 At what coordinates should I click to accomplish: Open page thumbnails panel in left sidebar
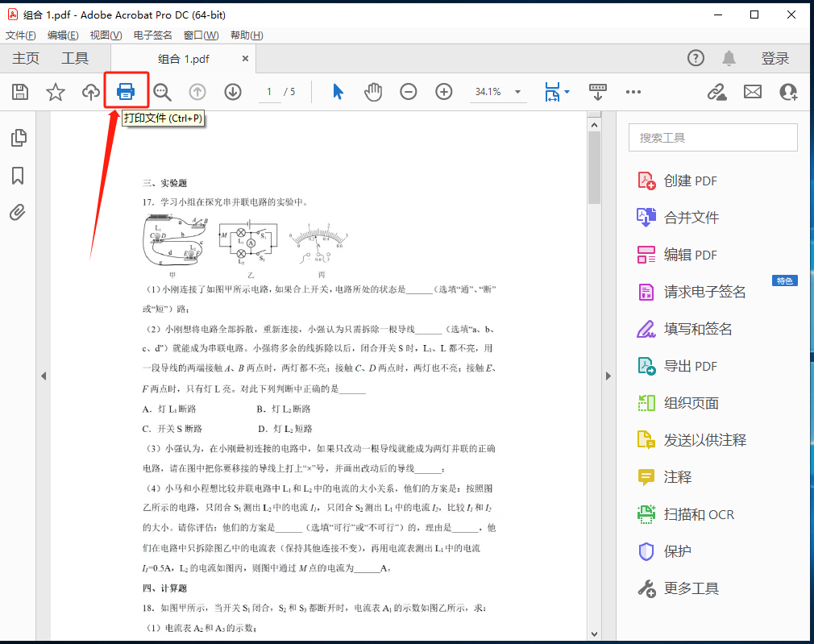(x=18, y=138)
